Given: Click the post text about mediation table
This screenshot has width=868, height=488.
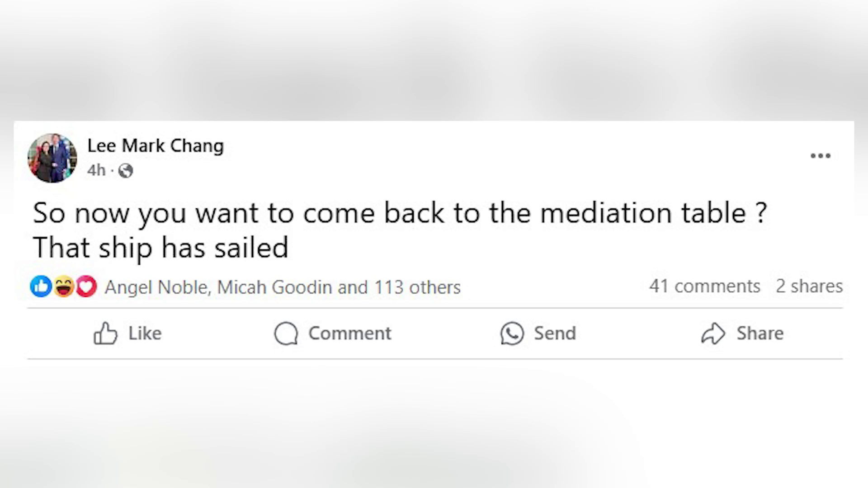Looking at the screenshot, I should 400,230.
